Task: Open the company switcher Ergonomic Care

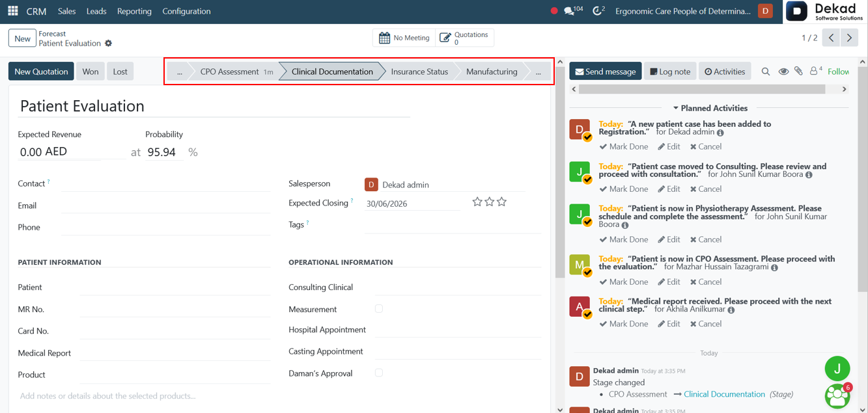Action: 682,11
